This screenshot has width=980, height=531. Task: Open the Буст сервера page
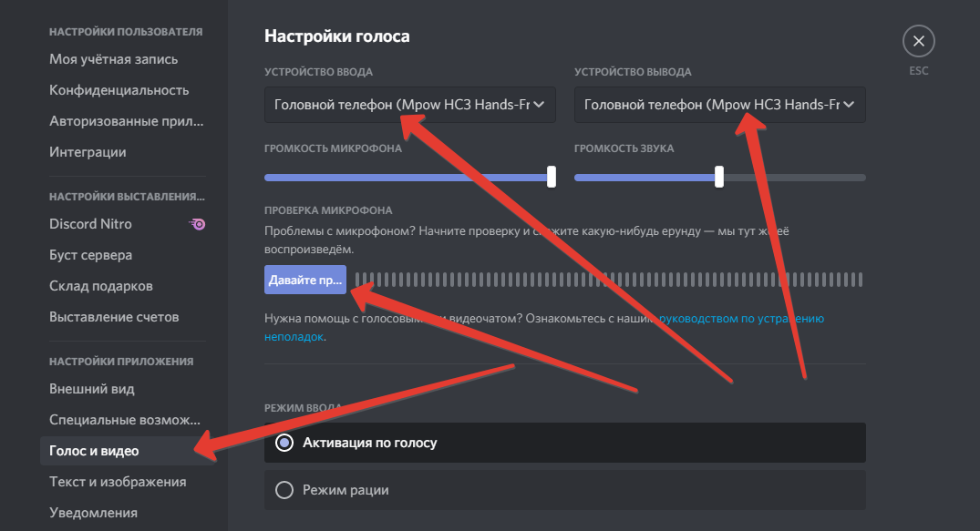click(x=91, y=255)
